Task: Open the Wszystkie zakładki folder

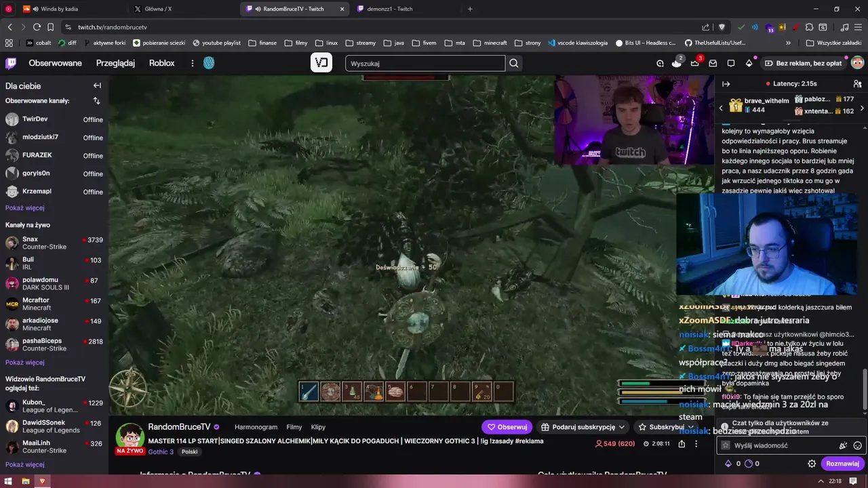Action: (x=834, y=43)
